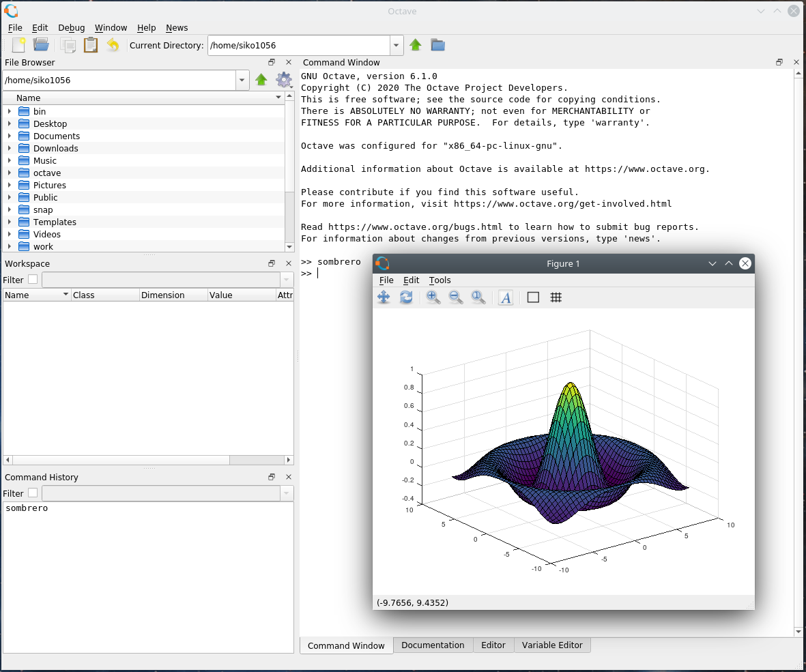Go to parent directory in File Browser
This screenshot has height=672, width=806.
261,80
